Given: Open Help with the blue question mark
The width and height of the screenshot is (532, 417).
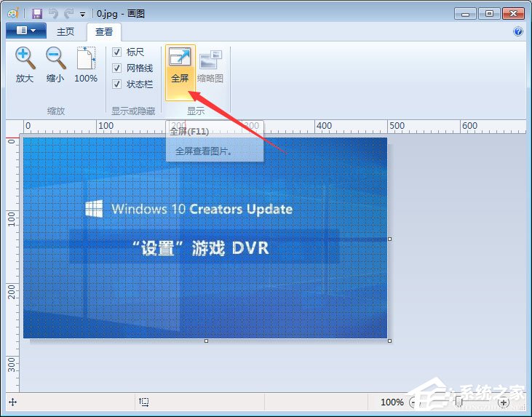Looking at the screenshot, I should pos(518,31).
